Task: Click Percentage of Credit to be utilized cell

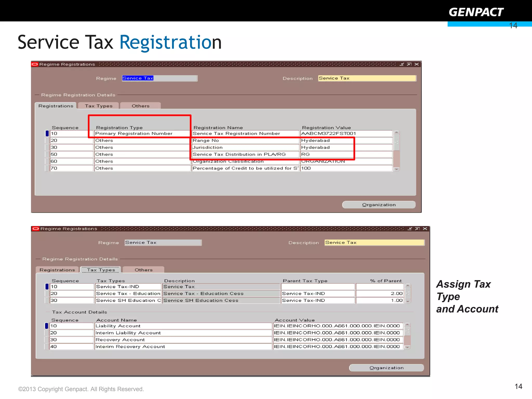Action: coord(245,168)
